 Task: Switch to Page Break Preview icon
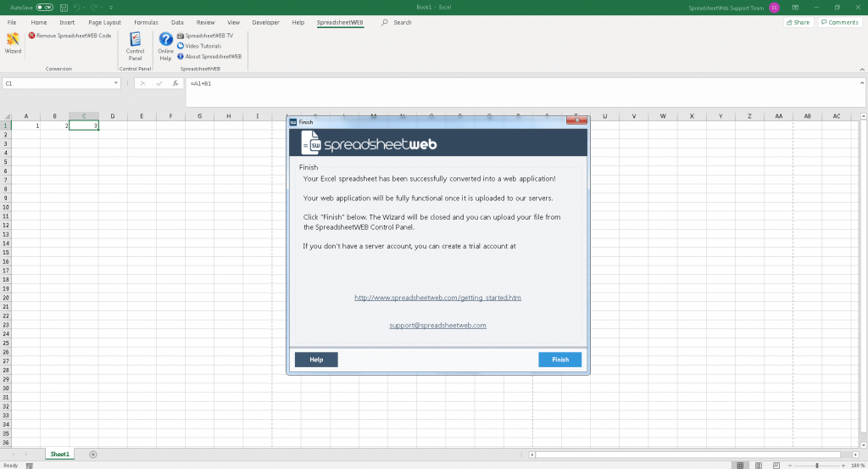click(776, 465)
